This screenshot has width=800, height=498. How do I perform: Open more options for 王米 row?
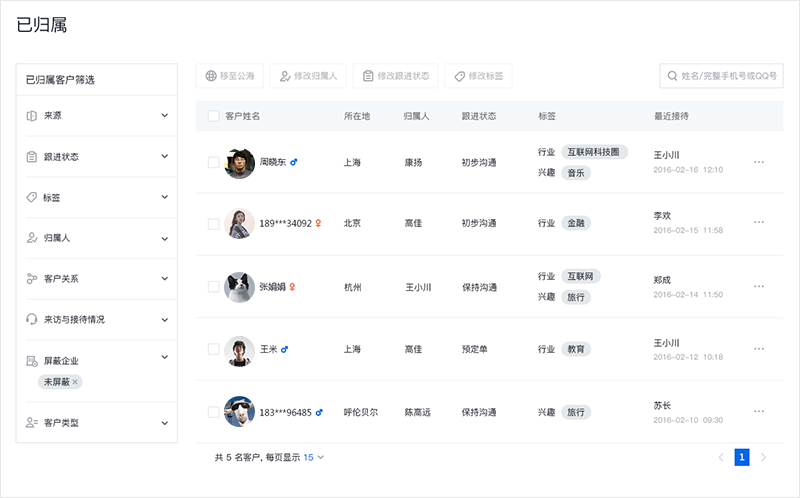759,349
